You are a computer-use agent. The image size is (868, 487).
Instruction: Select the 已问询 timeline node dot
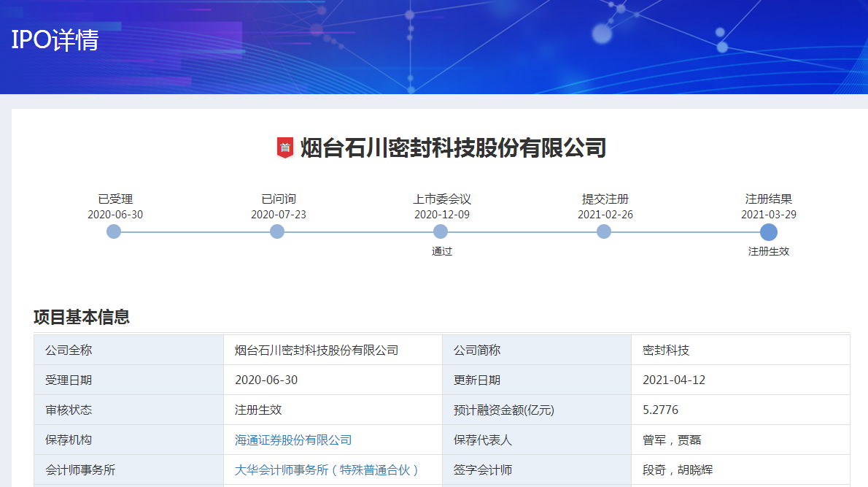tap(277, 231)
